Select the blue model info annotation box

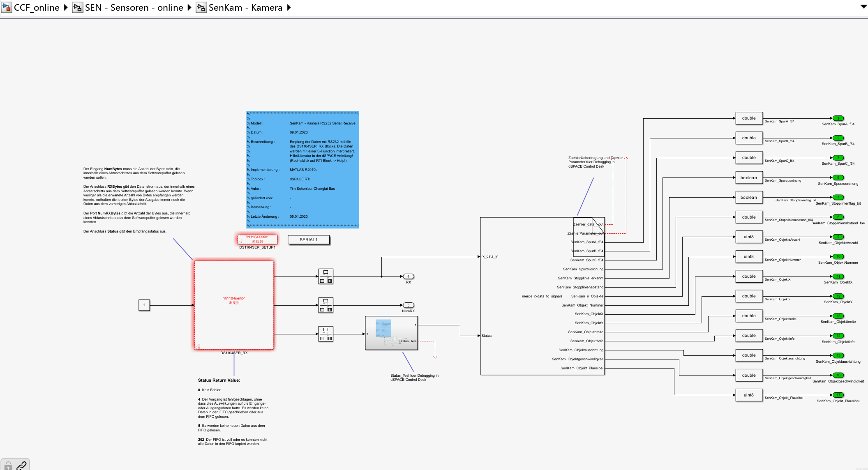(302, 169)
